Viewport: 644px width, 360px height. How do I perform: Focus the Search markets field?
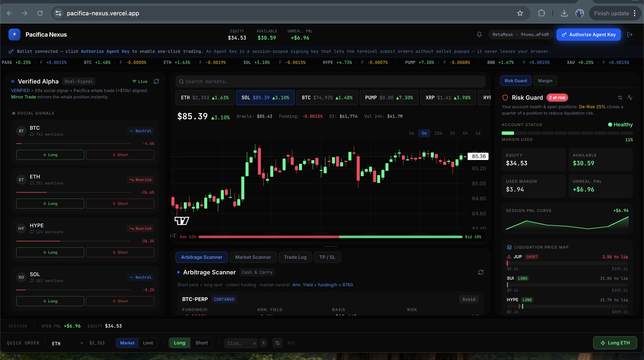pos(330,82)
